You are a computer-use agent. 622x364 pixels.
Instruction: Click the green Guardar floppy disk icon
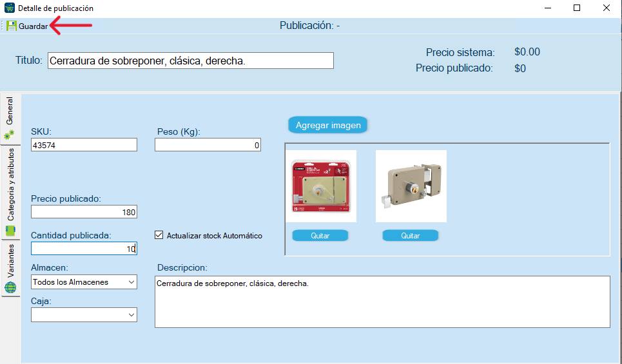click(x=11, y=26)
